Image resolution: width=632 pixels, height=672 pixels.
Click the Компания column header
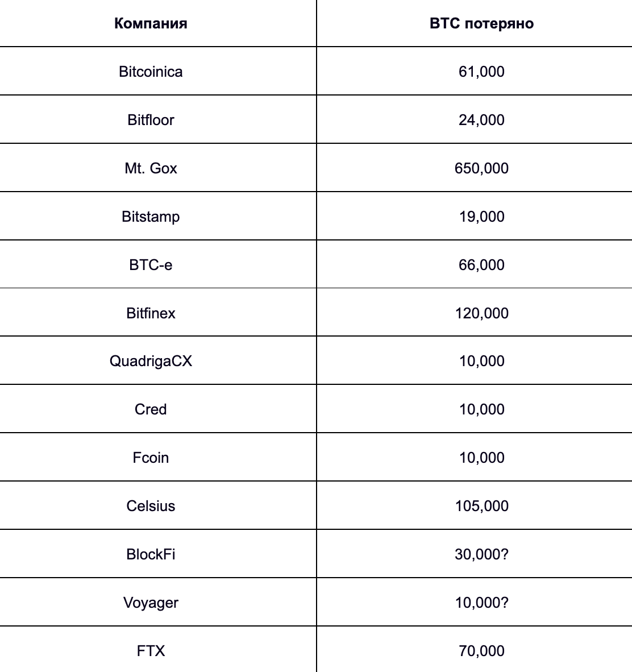click(x=151, y=23)
